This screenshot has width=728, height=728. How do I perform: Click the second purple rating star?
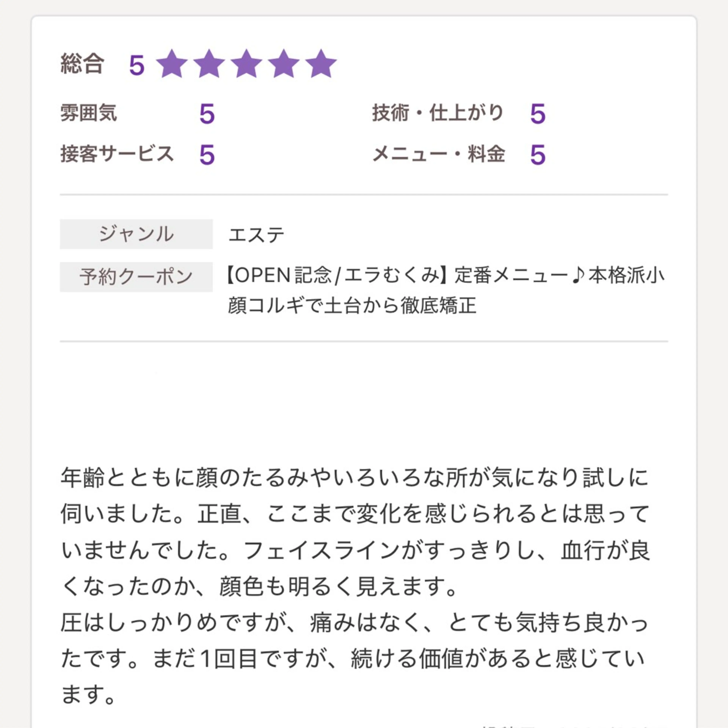click(x=209, y=64)
